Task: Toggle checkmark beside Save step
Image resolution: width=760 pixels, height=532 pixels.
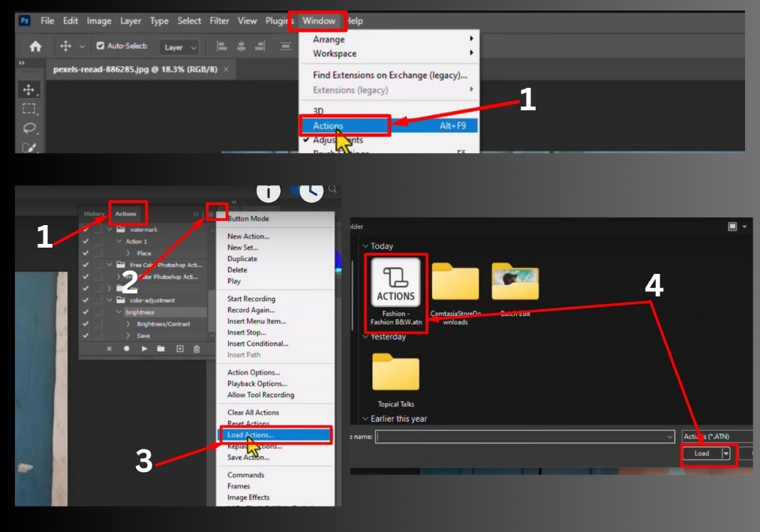Action: [86, 335]
